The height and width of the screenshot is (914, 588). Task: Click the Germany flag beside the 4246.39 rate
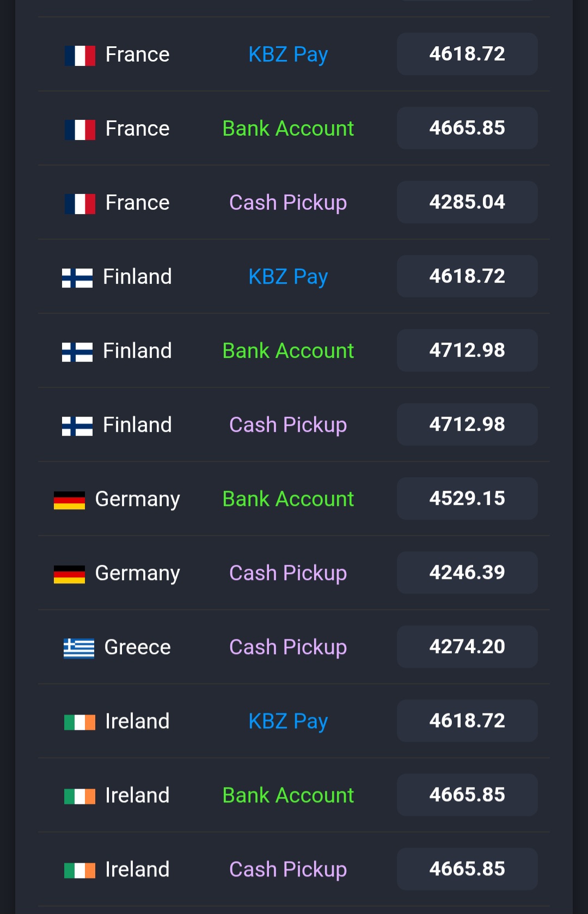[x=69, y=574]
